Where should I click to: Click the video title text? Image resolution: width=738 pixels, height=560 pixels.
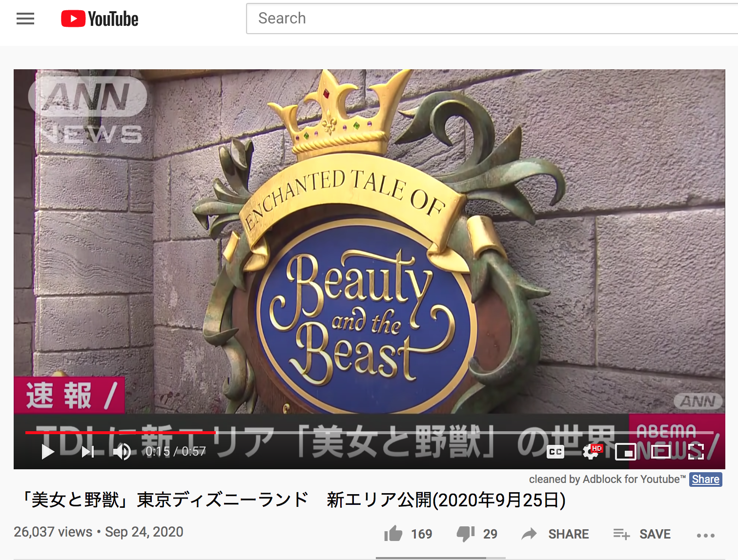[293, 500]
